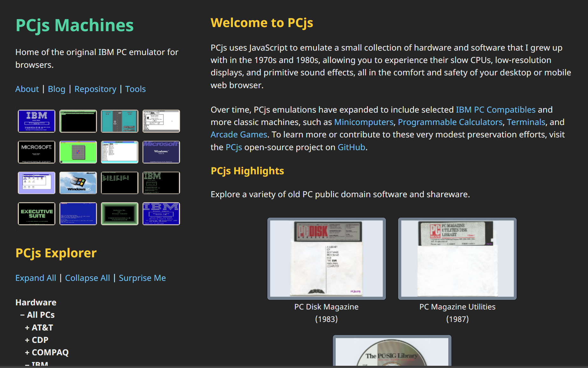Open the Executive Suite thumbnail
This screenshot has width=588, height=368.
pyautogui.click(x=37, y=214)
